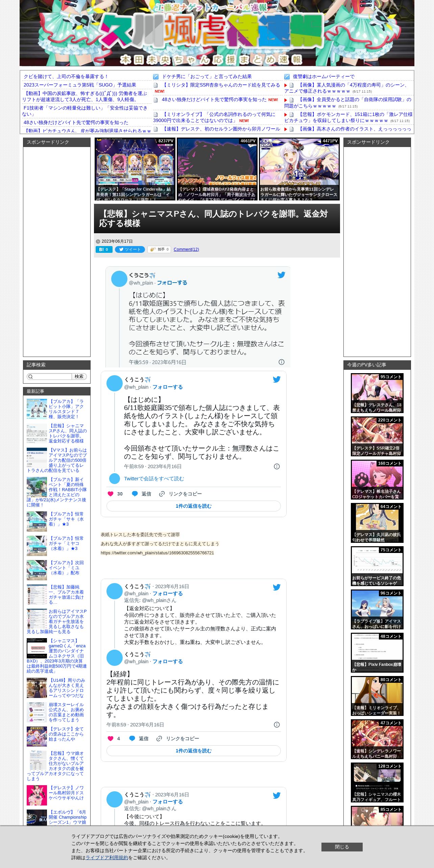
Task: Click second 1件の返信を読む under 経緯 tweet
Action: (194, 751)
